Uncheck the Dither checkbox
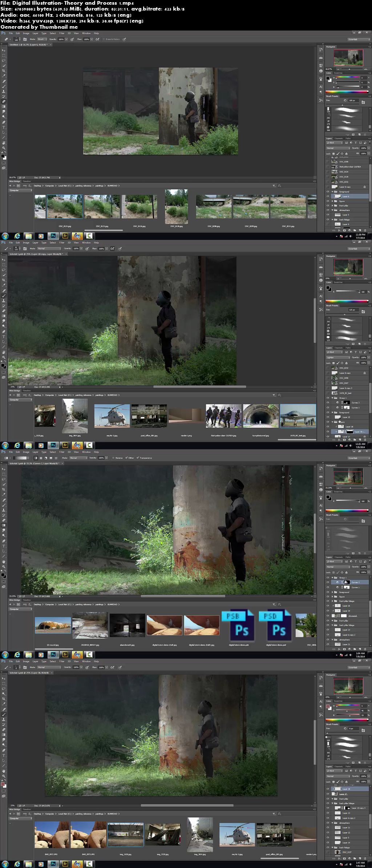 click(x=126, y=458)
